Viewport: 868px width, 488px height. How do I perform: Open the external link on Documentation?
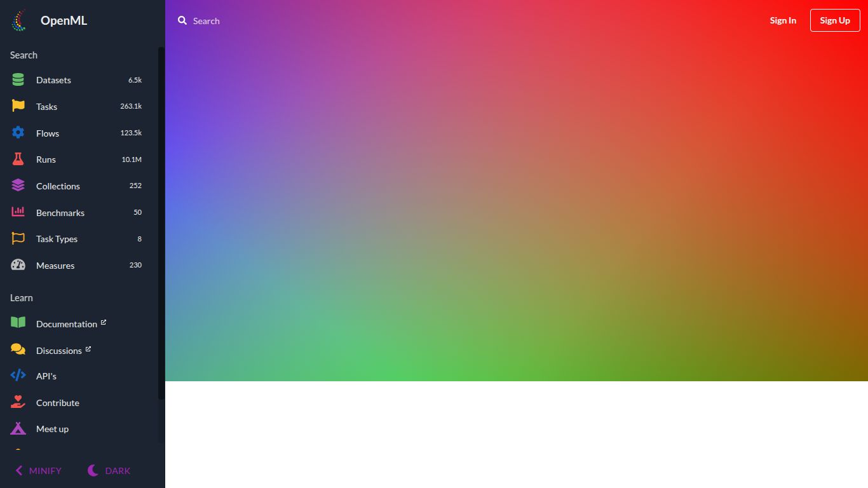pyautogui.click(x=104, y=321)
